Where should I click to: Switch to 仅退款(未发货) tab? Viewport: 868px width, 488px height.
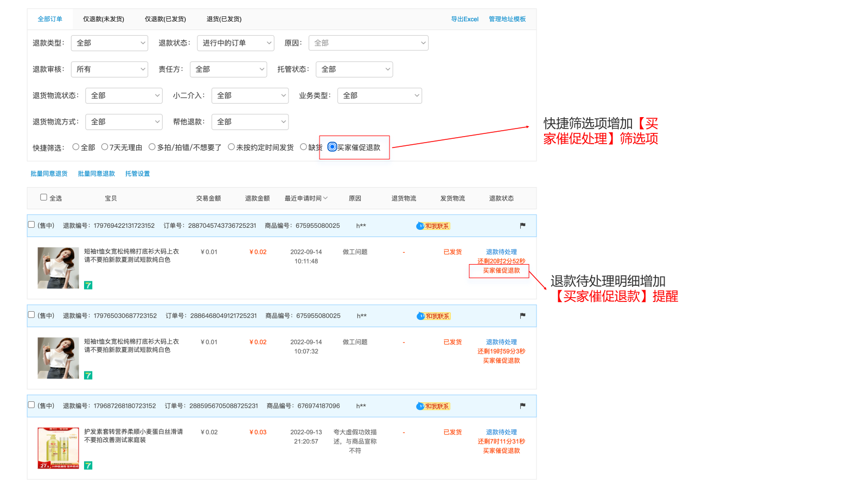pos(103,19)
